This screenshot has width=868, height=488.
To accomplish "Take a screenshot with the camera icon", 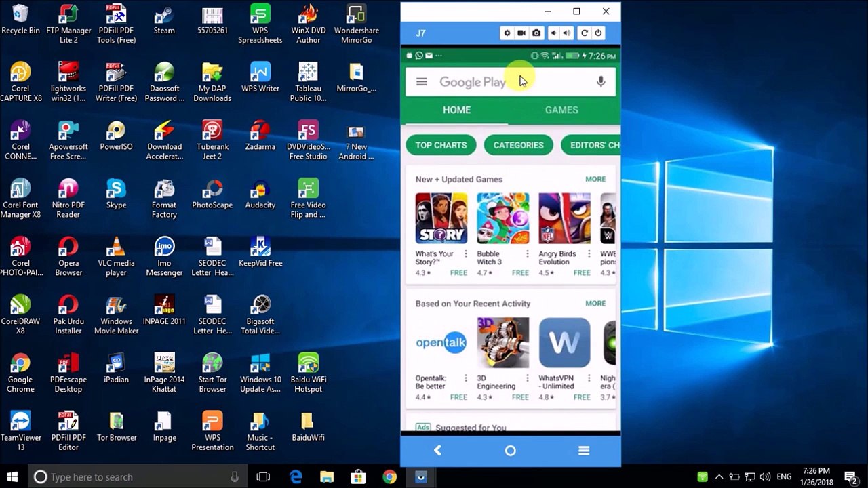I will click(x=536, y=33).
